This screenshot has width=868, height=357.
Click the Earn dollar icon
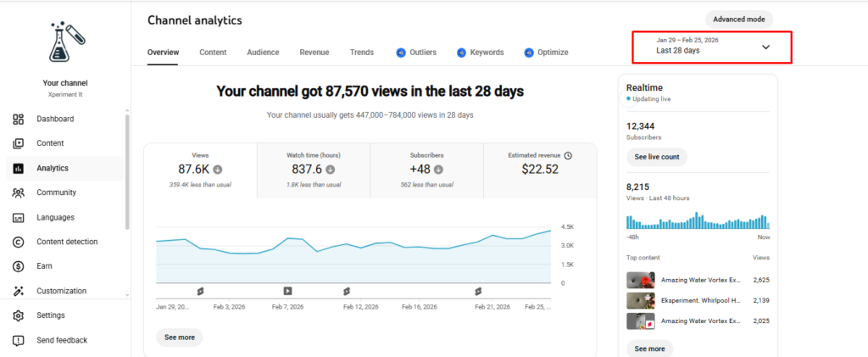(x=18, y=266)
